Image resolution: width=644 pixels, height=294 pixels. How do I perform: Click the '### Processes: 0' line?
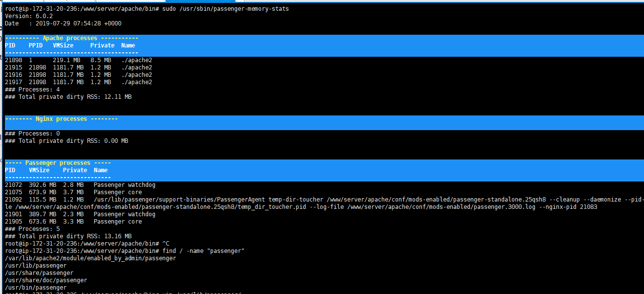[32, 134]
